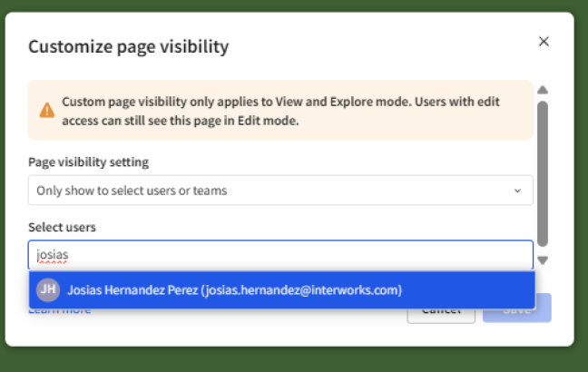Click the scrollbar up arrow
588x372 pixels.
[543, 90]
